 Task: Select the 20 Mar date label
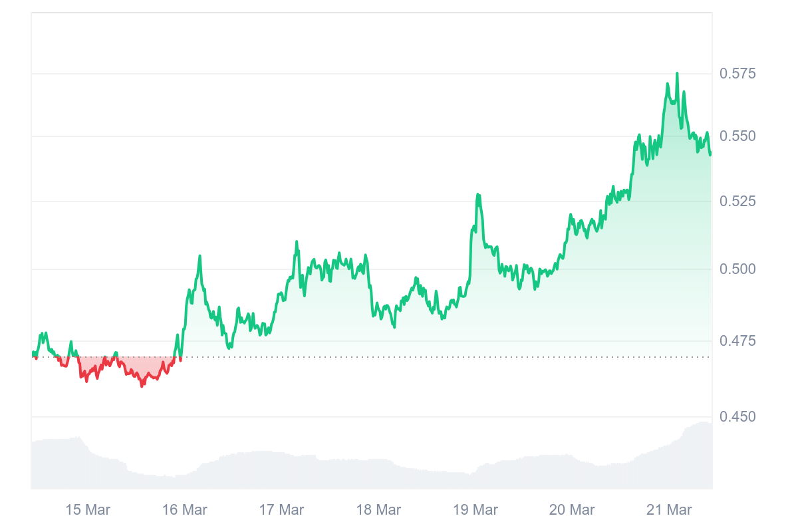pos(572,510)
